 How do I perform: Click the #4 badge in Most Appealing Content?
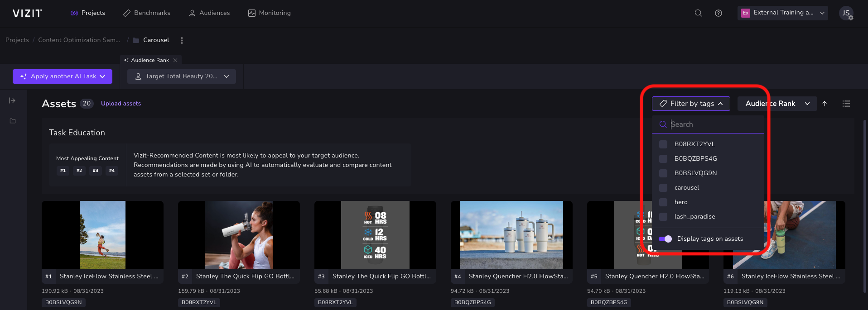click(112, 171)
